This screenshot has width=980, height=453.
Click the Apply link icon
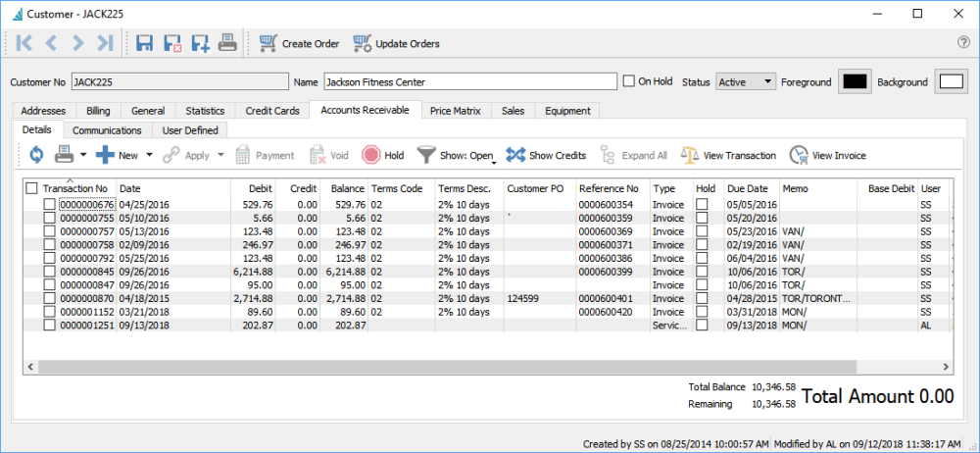pyautogui.click(x=171, y=155)
